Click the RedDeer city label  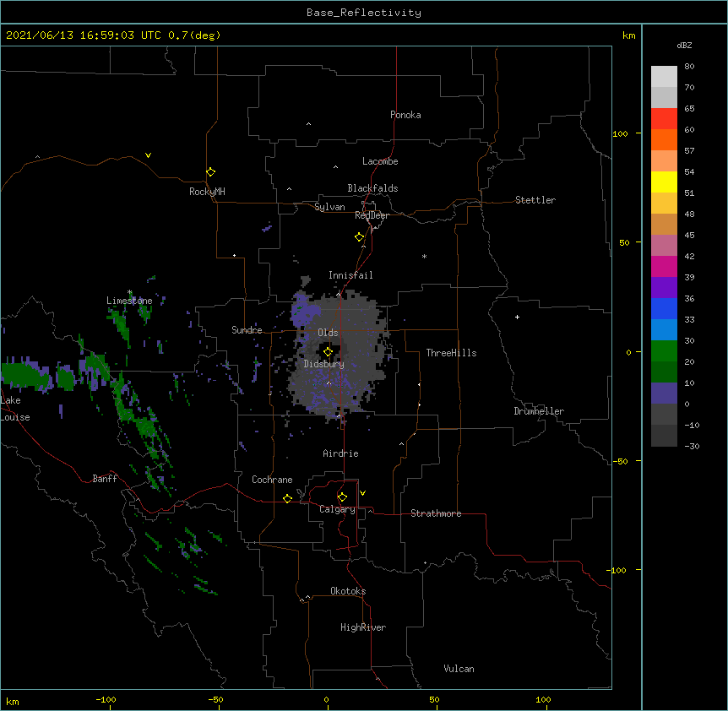372,215
